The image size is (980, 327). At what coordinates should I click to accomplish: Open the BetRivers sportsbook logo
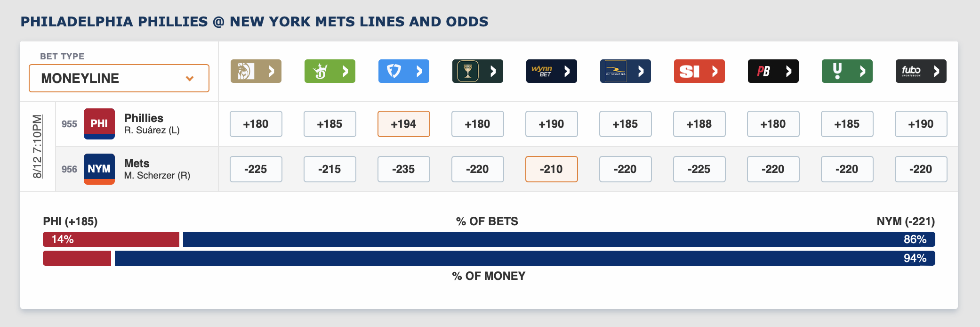tap(625, 71)
